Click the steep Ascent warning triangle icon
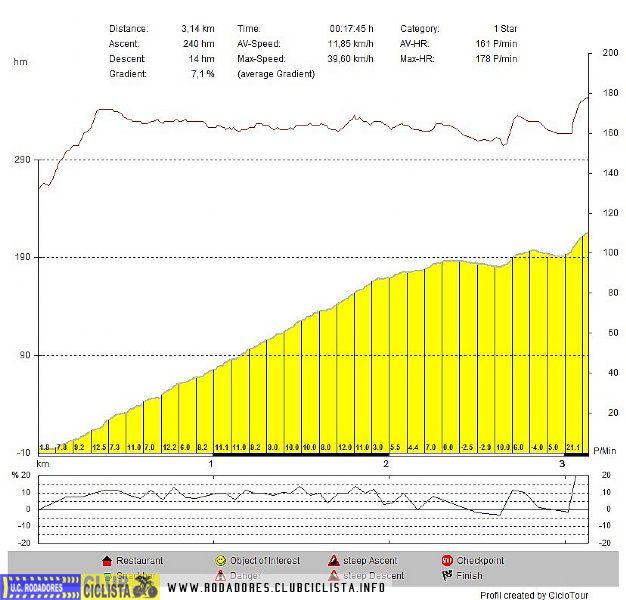 click(x=333, y=561)
